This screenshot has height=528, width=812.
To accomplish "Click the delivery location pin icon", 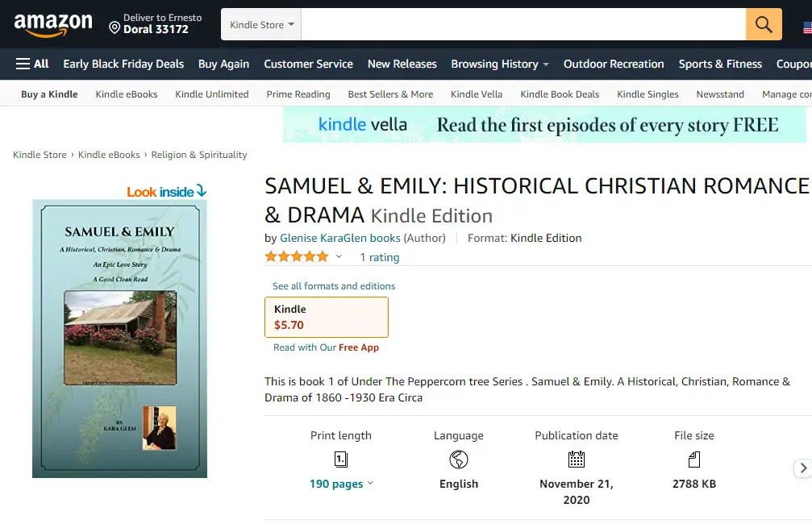I will click(115, 29).
